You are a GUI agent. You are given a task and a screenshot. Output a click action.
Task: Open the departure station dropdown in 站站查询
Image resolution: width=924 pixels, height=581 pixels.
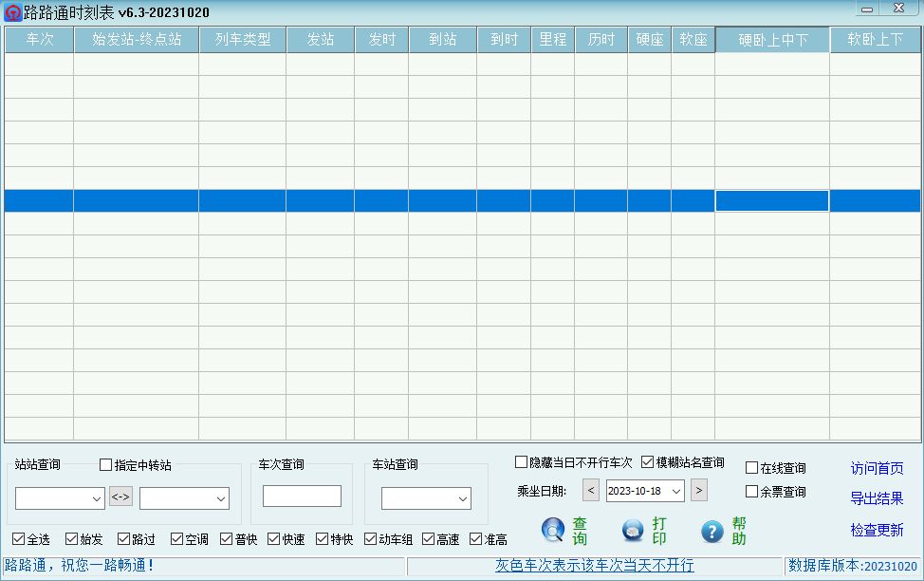[x=97, y=498]
